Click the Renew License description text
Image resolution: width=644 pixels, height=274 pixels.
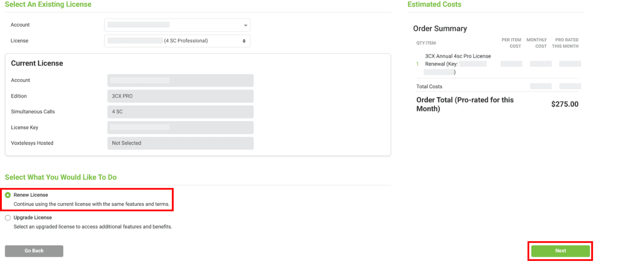click(x=91, y=204)
